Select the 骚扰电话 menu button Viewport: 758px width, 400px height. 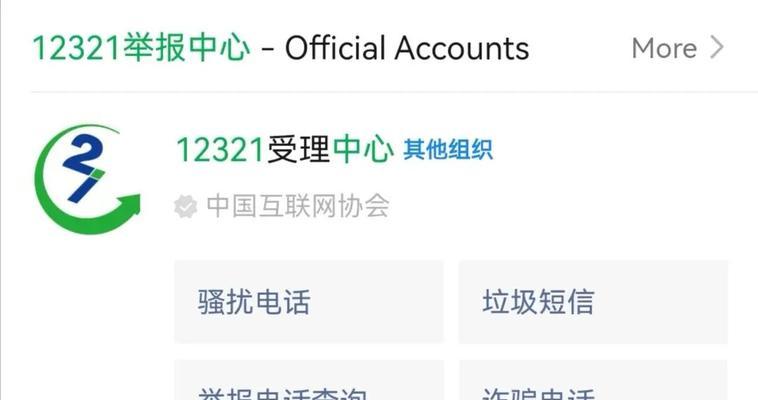[x=308, y=302]
